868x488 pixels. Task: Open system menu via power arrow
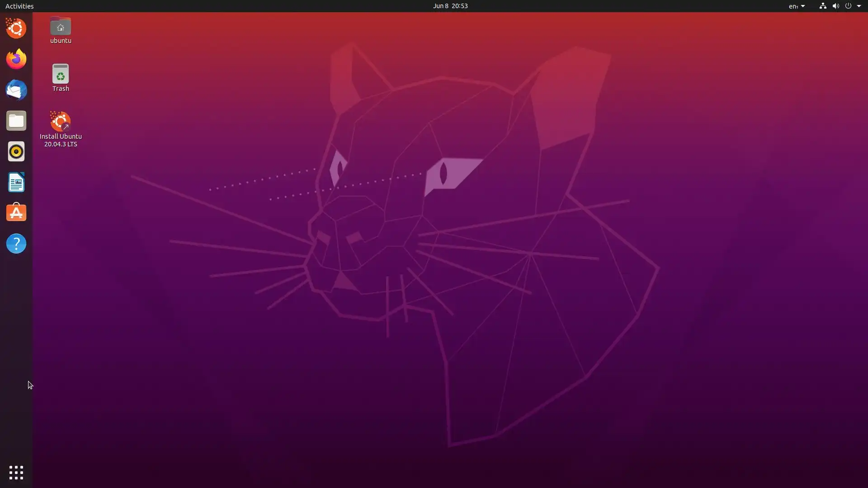[859, 6]
